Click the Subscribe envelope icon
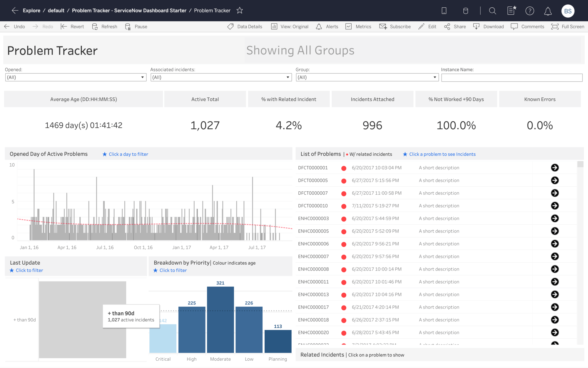 (x=383, y=26)
